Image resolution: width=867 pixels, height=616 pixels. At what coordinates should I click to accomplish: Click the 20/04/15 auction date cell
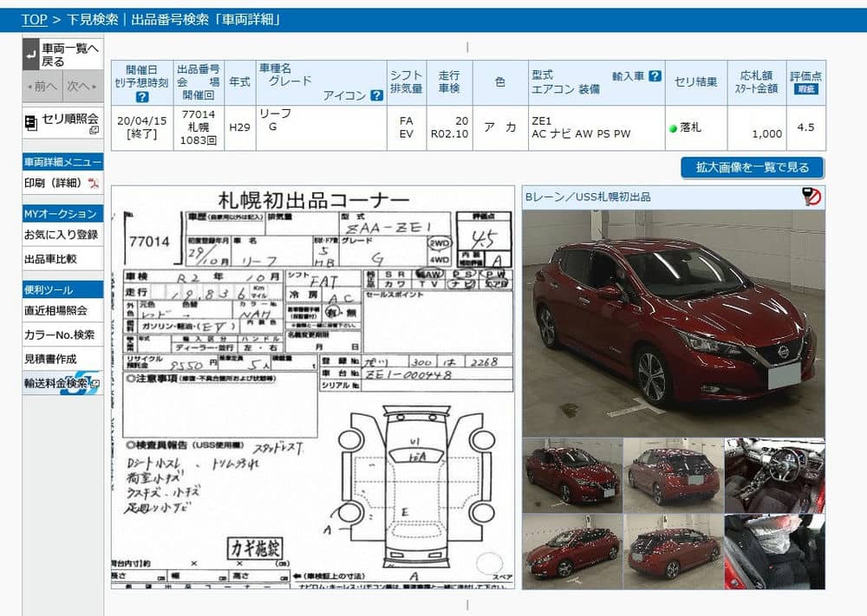142,127
